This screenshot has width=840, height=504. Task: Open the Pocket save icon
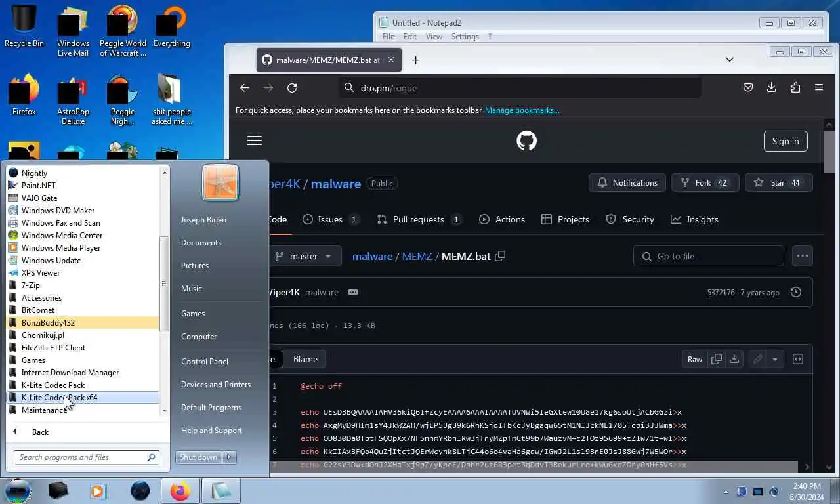[747, 87]
